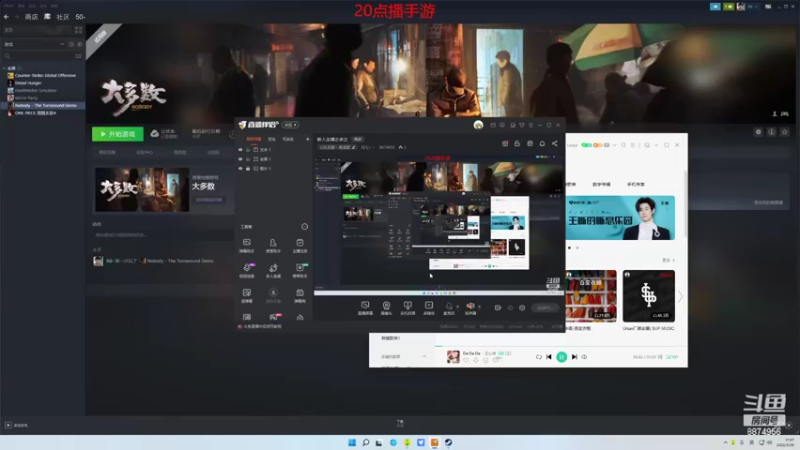Add the third source icon in bottom toolbar
The height and width of the screenshot is (450, 800).
point(408,308)
